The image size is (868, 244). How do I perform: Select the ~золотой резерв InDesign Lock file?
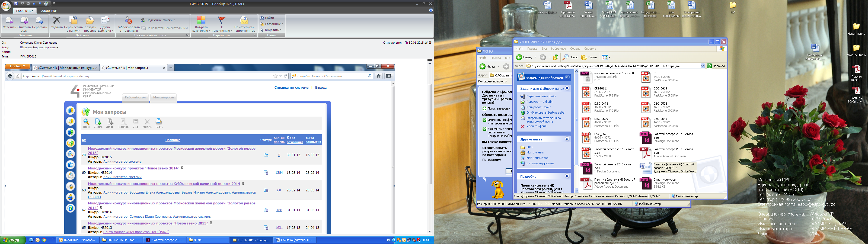pos(608,77)
